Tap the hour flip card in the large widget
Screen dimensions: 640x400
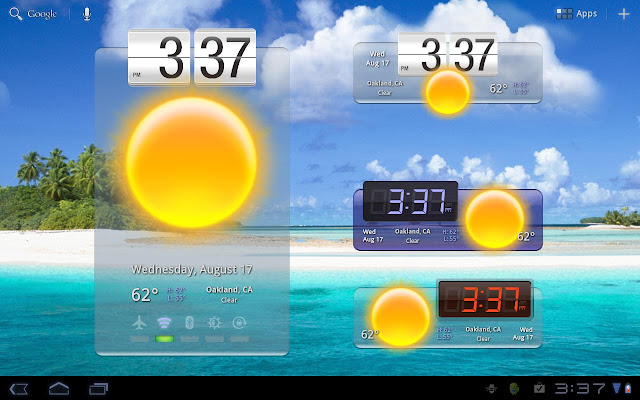(159, 57)
